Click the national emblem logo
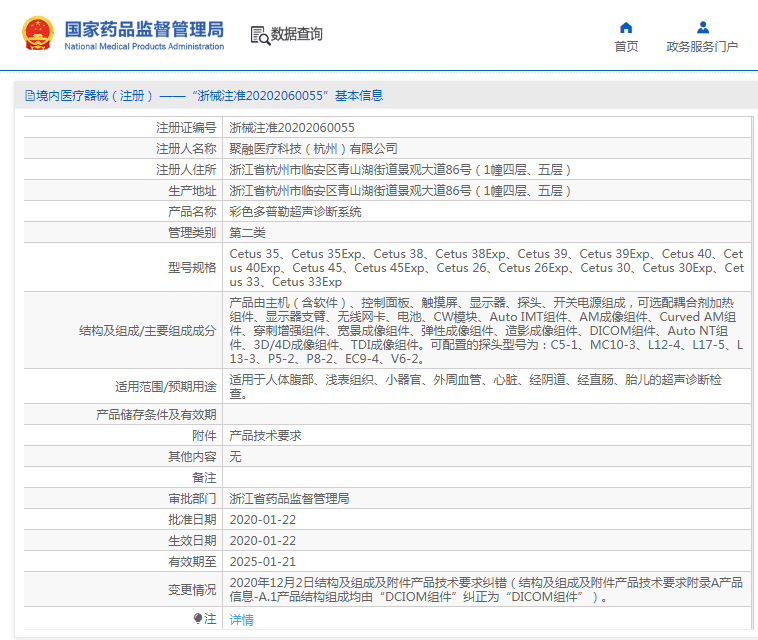The width and height of the screenshot is (758, 640). 38,34
